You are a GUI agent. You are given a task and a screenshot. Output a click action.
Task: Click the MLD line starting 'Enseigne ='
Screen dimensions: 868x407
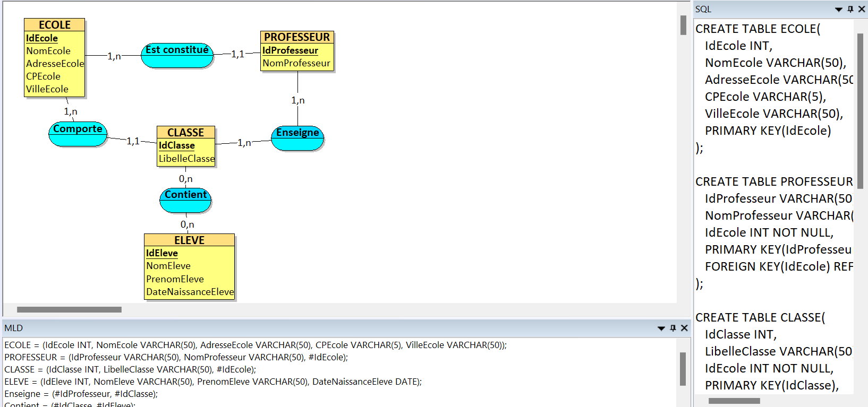(81, 394)
